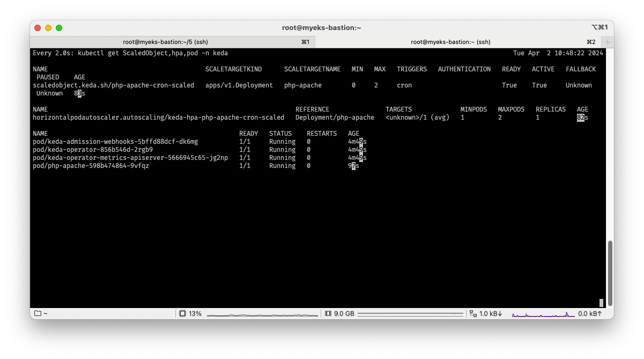The height and width of the screenshot is (359, 644).
Task: Click Deployment/php-apache reference value
Action: [x=335, y=118]
